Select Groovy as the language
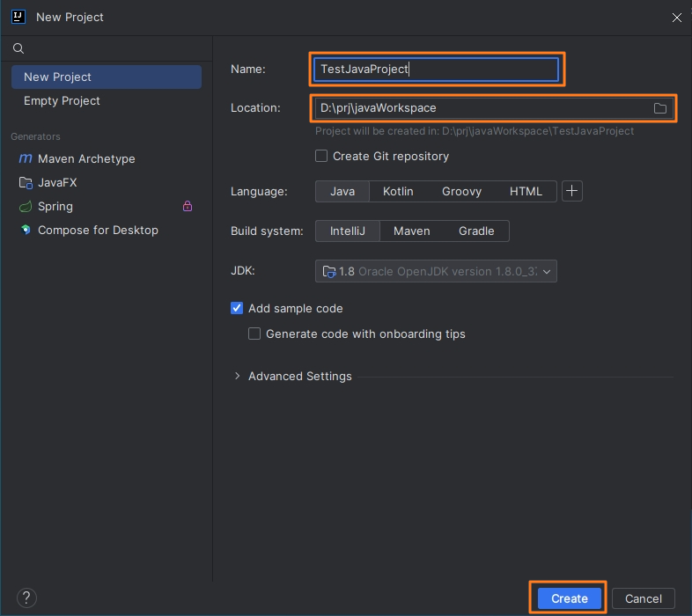This screenshot has height=616, width=692. [461, 192]
